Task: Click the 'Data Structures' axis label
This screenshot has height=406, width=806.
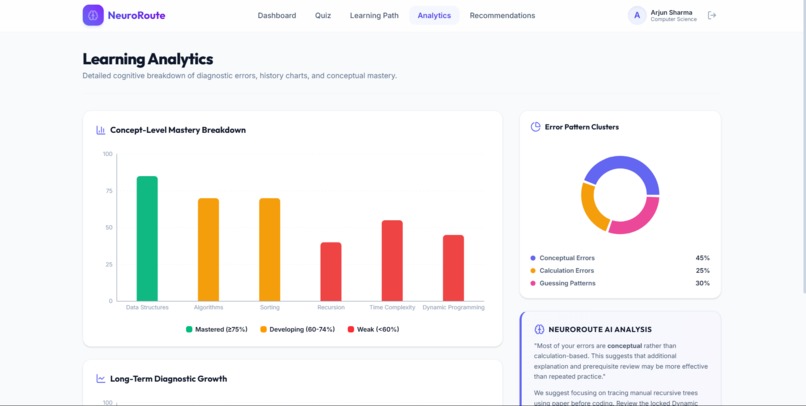Action: [x=147, y=307]
